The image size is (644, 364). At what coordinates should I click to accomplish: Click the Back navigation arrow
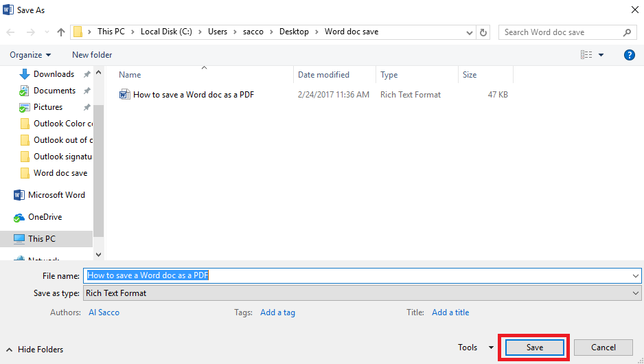click(11, 32)
